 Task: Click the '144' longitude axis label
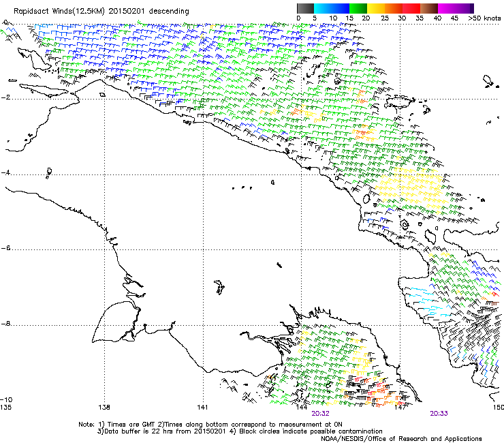coord(301,408)
